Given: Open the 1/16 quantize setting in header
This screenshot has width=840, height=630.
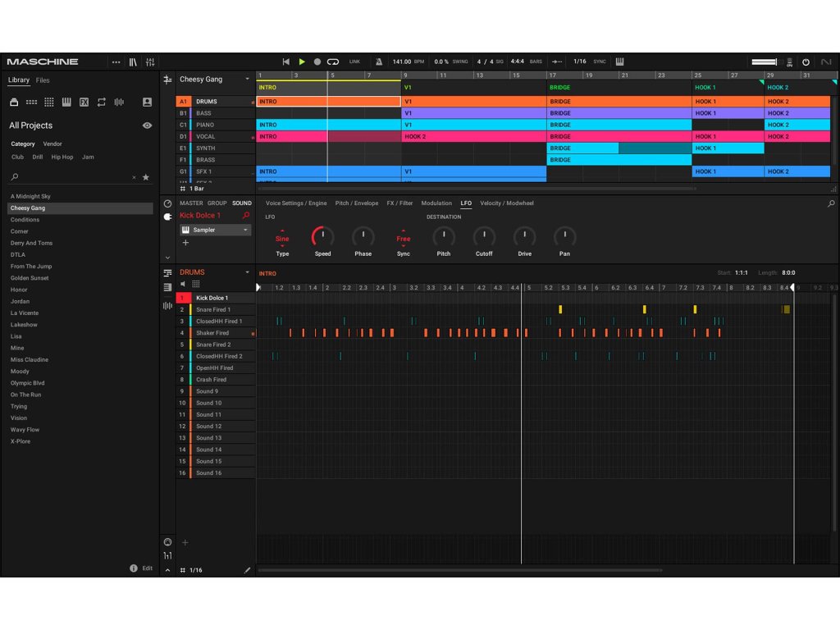Looking at the screenshot, I should [x=580, y=62].
